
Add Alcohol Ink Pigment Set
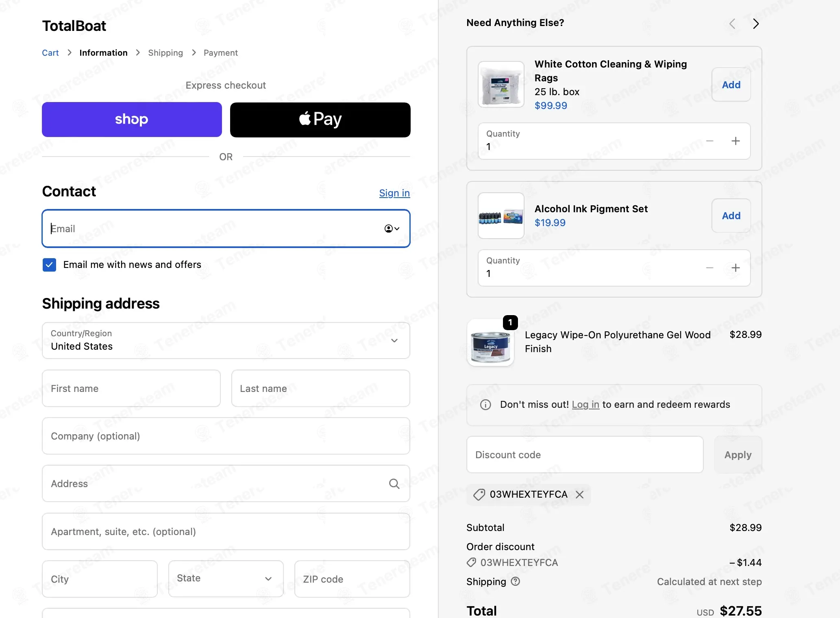(x=731, y=215)
